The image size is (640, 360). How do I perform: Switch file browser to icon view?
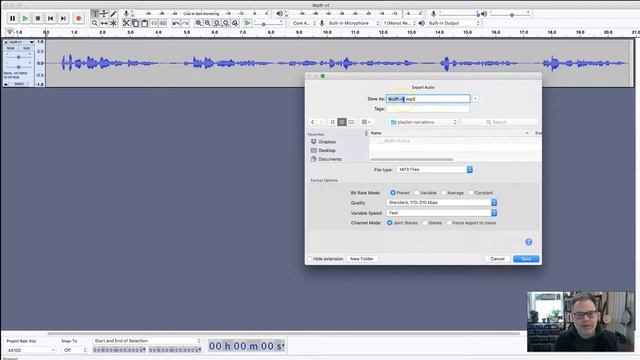333,122
